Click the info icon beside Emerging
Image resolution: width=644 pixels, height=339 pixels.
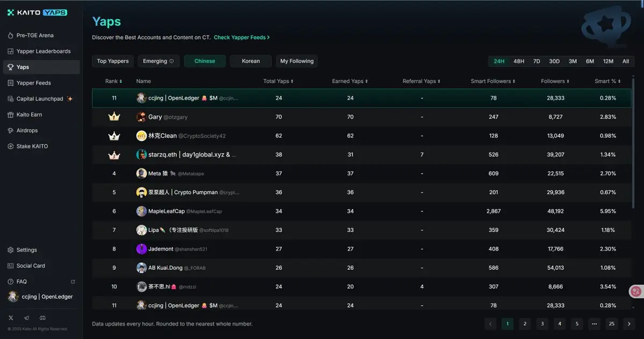[x=172, y=61]
